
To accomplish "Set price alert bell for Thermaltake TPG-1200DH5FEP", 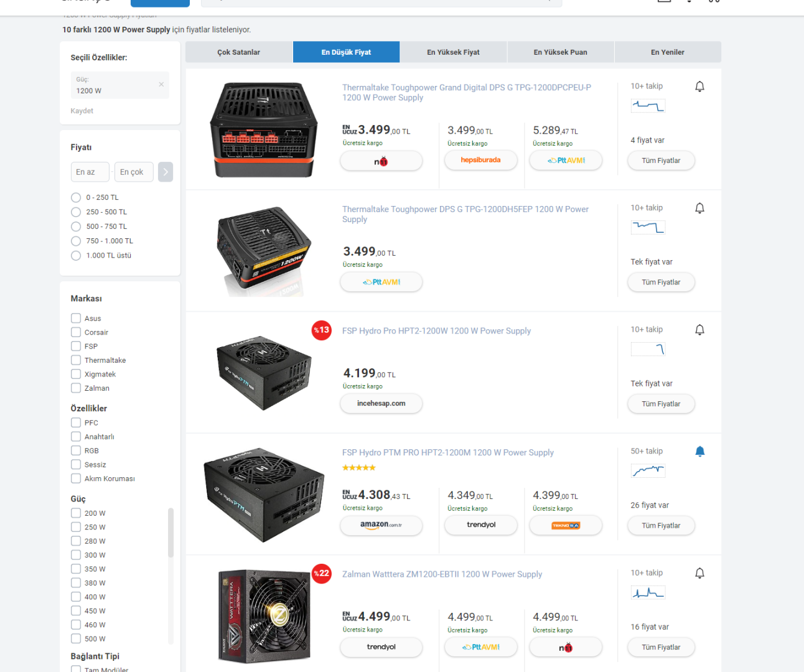I will pos(699,208).
